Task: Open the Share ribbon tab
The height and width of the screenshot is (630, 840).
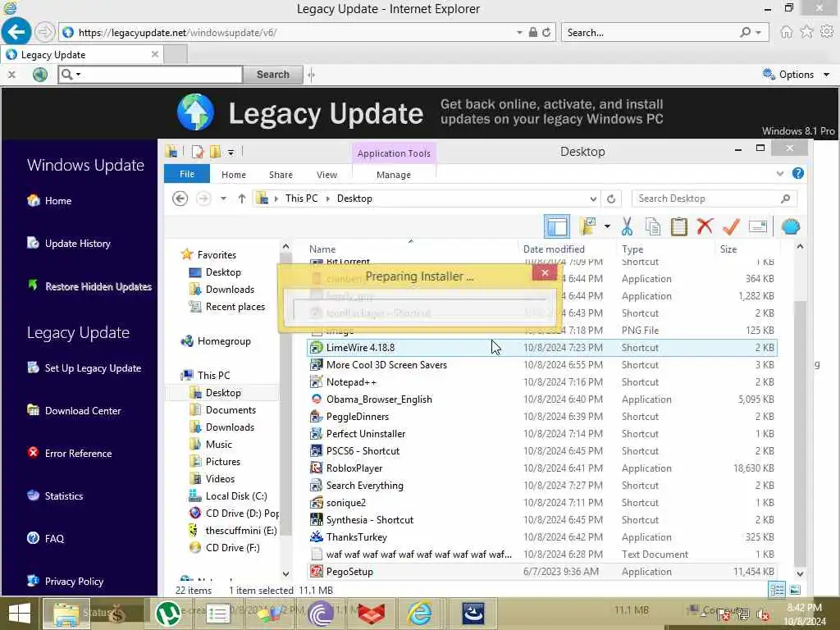Action: point(281,175)
